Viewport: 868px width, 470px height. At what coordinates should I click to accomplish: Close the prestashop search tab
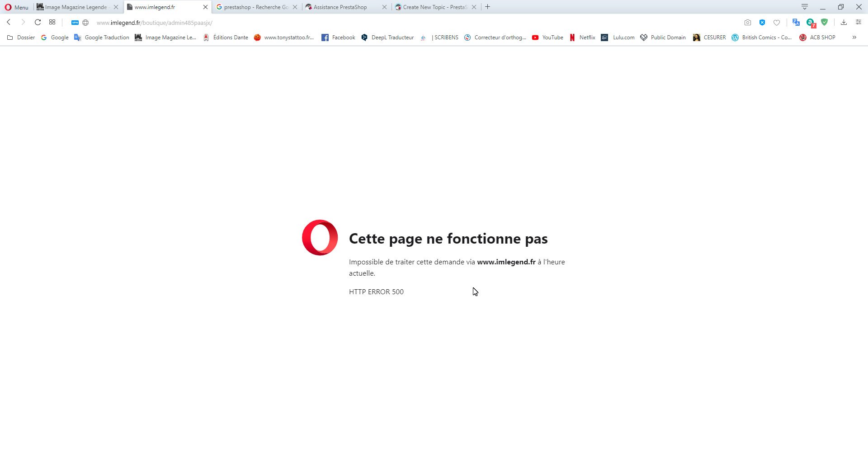tap(295, 7)
